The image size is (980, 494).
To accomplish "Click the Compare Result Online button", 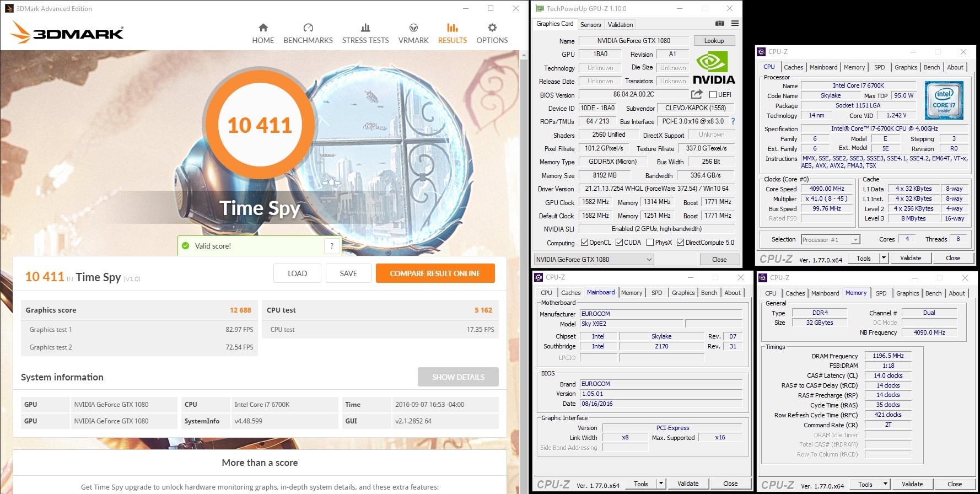I will click(435, 273).
